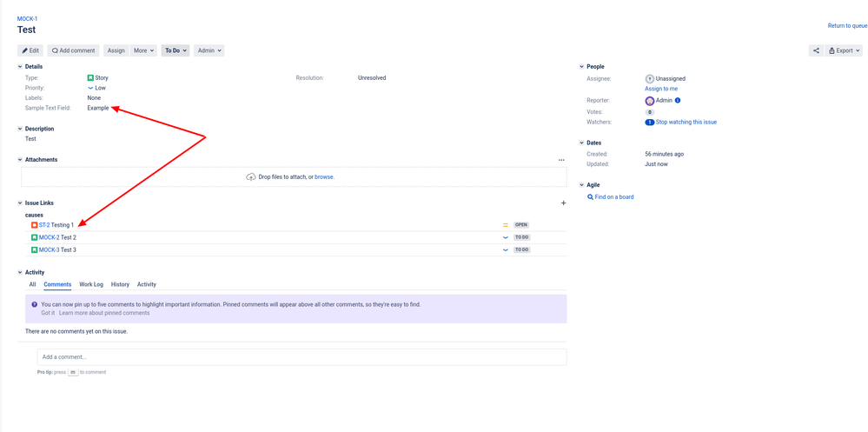This screenshot has height=432, width=868.
Task: Click the Add comment button
Action: pyautogui.click(x=74, y=50)
